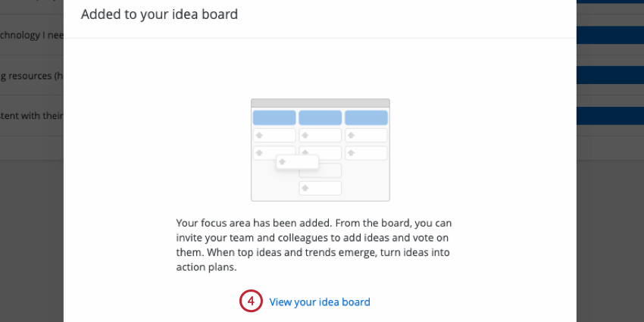Click the top card in the illustration's right column
Viewport: 644px width, 322px height.
tap(366, 135)
